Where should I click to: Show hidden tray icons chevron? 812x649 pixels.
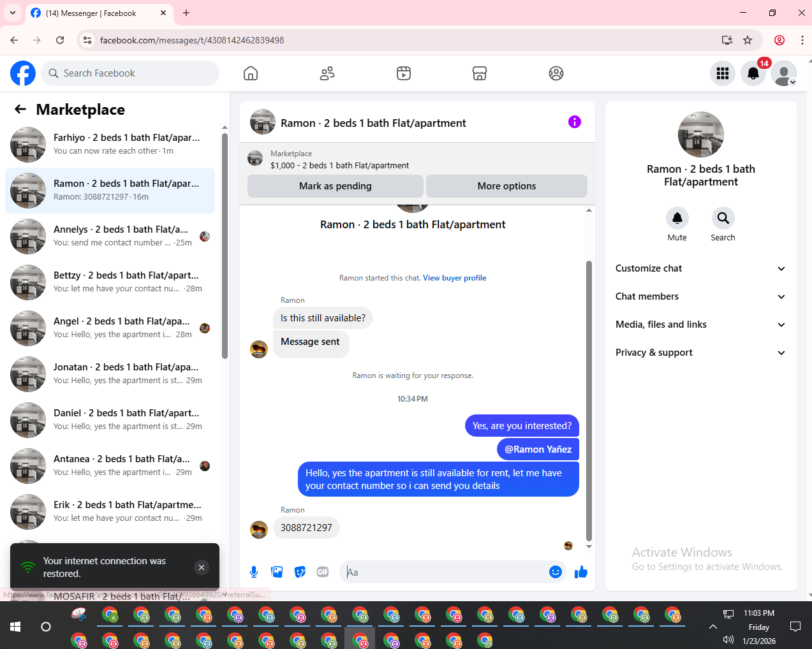713,627
